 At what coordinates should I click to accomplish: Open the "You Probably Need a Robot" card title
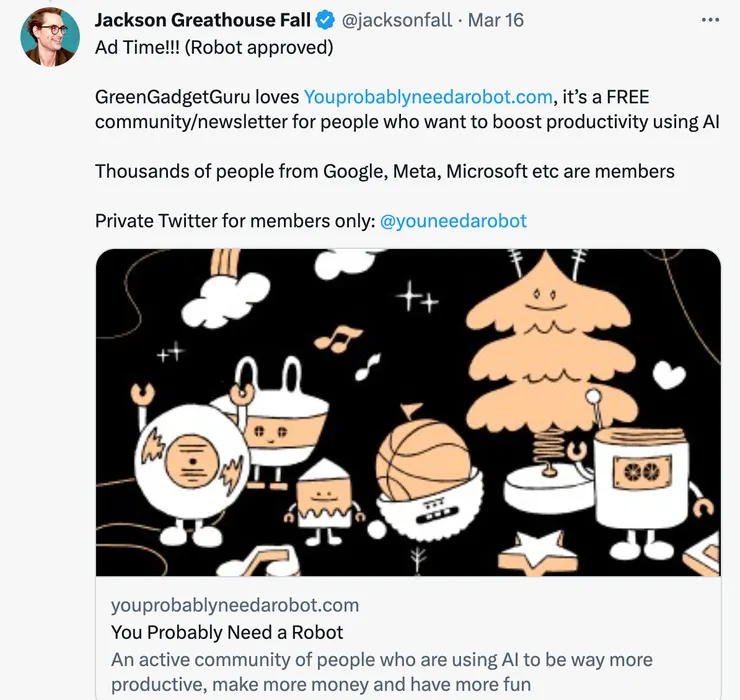(227, 632)
